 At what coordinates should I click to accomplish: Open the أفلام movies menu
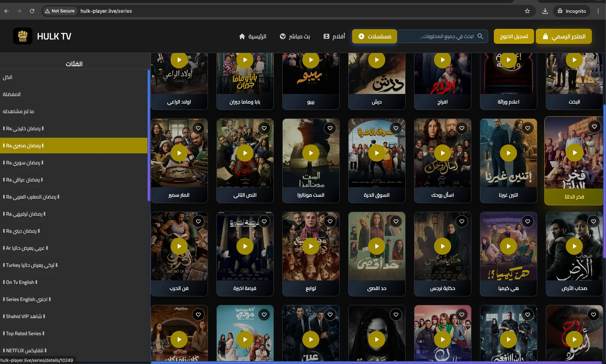(x=334, y=36)
